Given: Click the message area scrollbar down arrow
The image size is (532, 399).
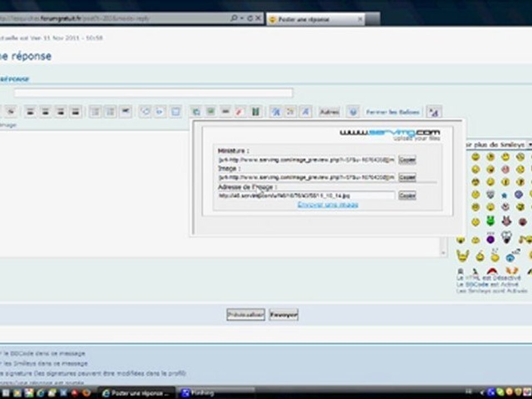Looking at the screenshot, I should [443, 253].
